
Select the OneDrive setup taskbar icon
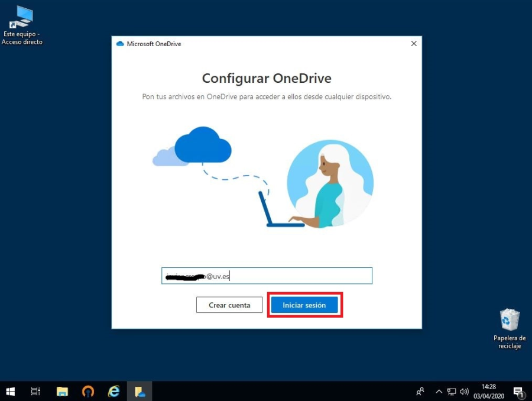(140, 392)
